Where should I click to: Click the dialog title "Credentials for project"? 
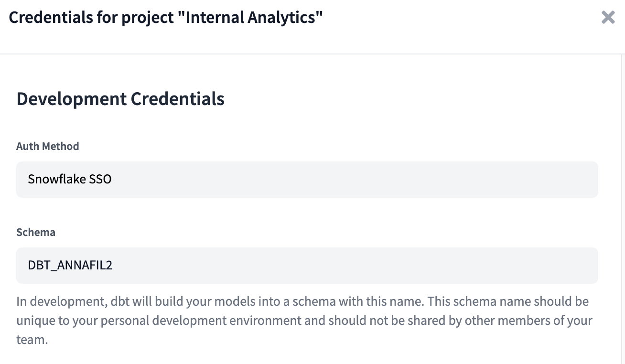pyautogui.click(x=95, y=18)
